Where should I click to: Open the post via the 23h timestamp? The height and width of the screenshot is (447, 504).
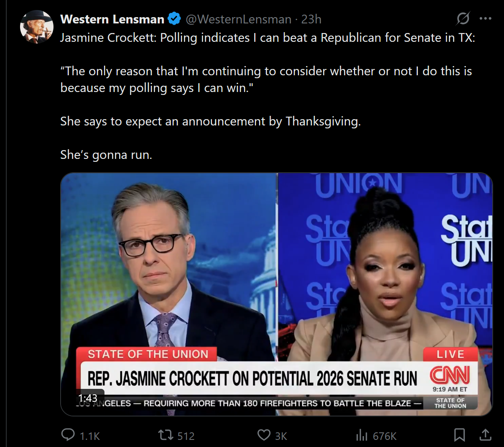(311, 19)
